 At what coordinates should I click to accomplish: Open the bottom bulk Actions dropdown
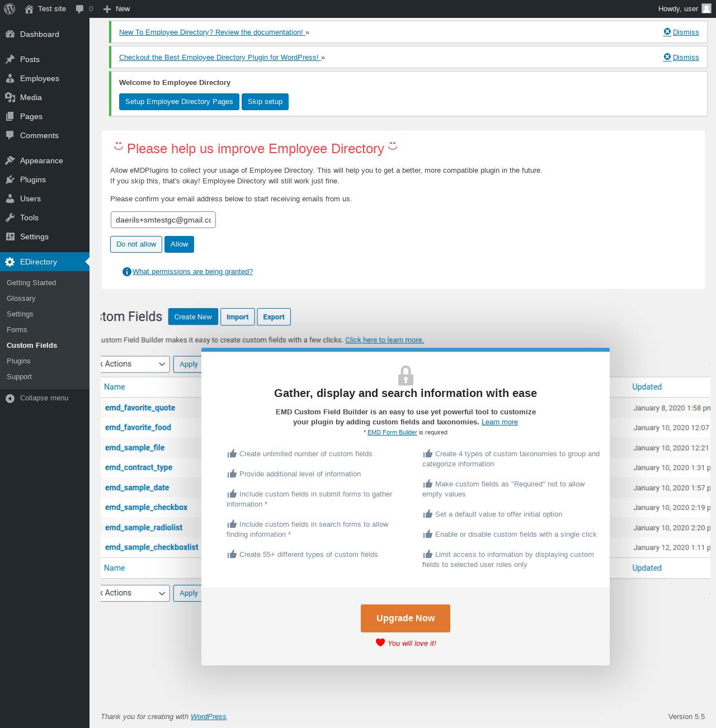tap(135, 593)
